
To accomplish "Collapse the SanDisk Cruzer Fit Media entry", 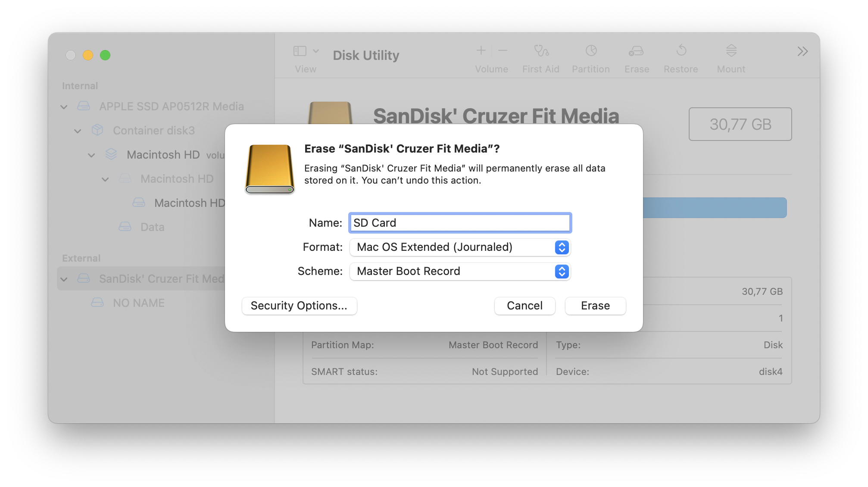I will tap(66, 278).
